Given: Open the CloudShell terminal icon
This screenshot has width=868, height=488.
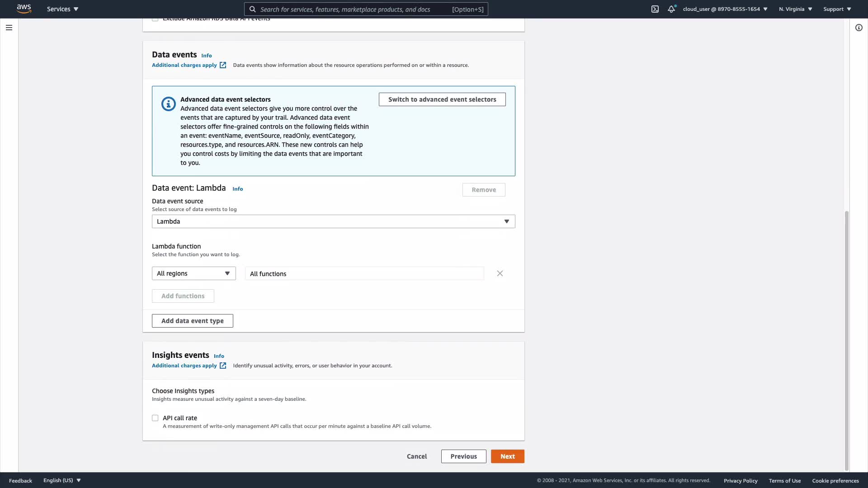Looking at the screenshot, I should 655,9.
